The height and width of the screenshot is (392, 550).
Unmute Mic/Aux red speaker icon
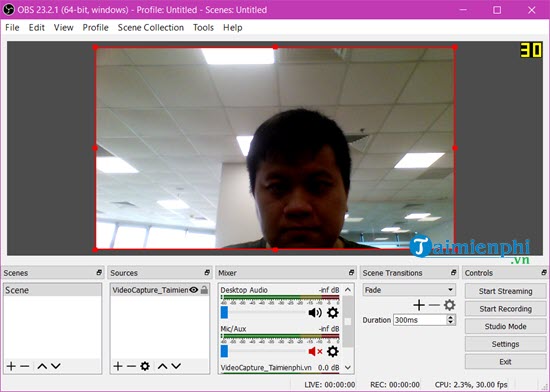coord(315,351)
